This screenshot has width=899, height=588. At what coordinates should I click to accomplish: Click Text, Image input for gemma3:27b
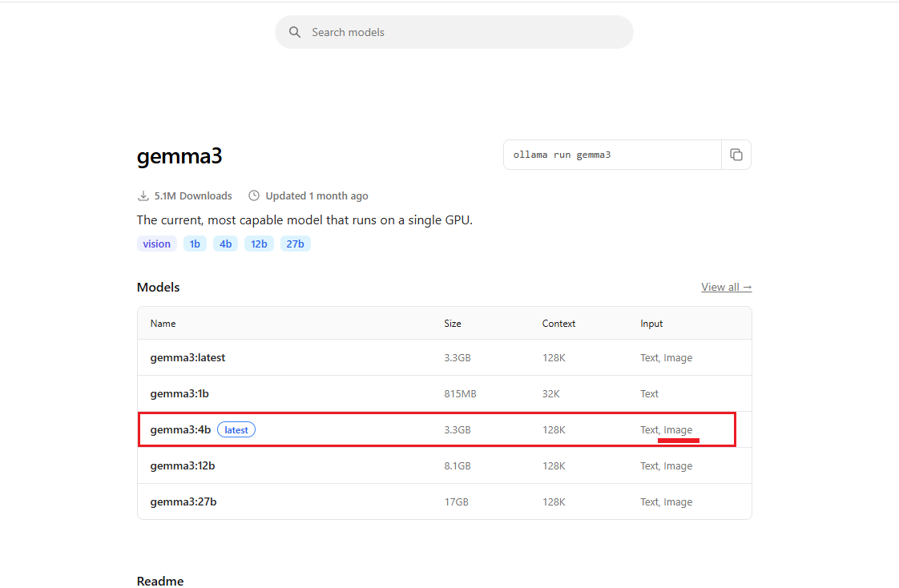(x=666, y=502)
